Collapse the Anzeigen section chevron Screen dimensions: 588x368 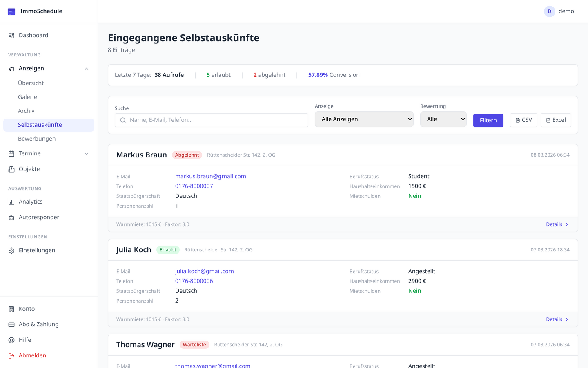pyautogui.click(x=86, y=68)
